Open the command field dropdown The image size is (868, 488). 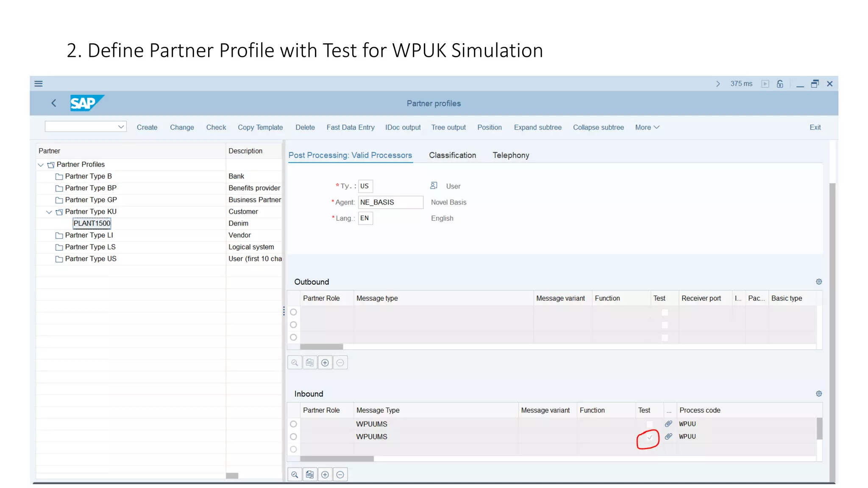pyautogui.click(x=121, y=127)
